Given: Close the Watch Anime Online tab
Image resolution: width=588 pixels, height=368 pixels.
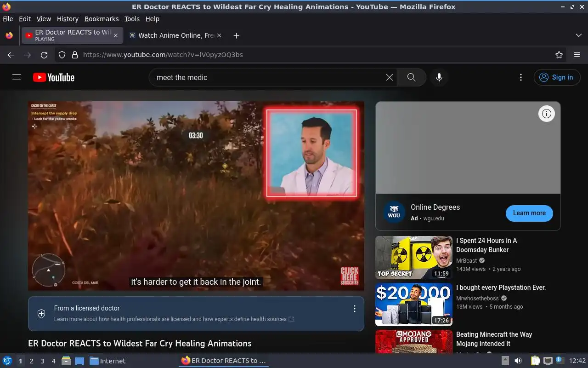Looking at the screenshot, I should pyautogui.click(x=219, y=35).
